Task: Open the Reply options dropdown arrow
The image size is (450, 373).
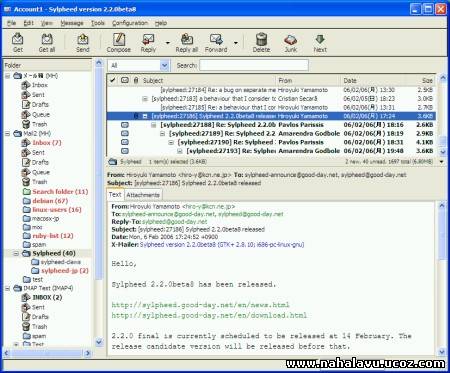Action: point(168,43)
